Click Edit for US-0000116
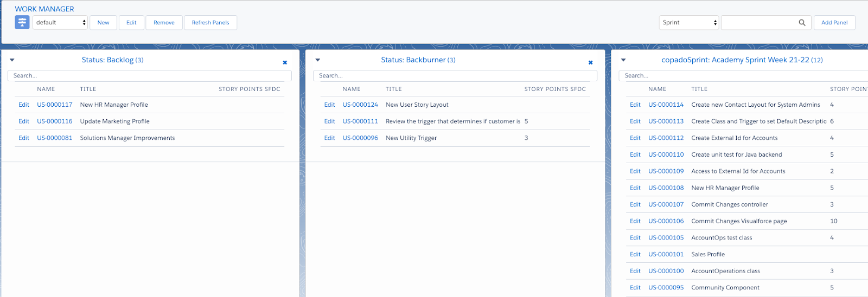 (24, 121)
